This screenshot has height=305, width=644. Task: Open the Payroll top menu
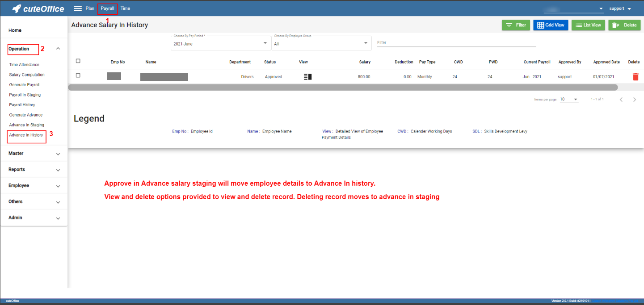pyautogui.click(x=107, y=8)
